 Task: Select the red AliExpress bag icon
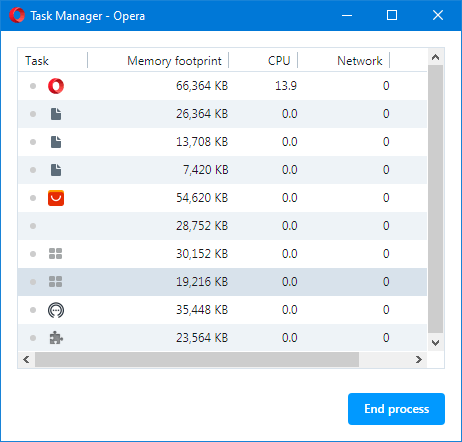tap(56, 198)
